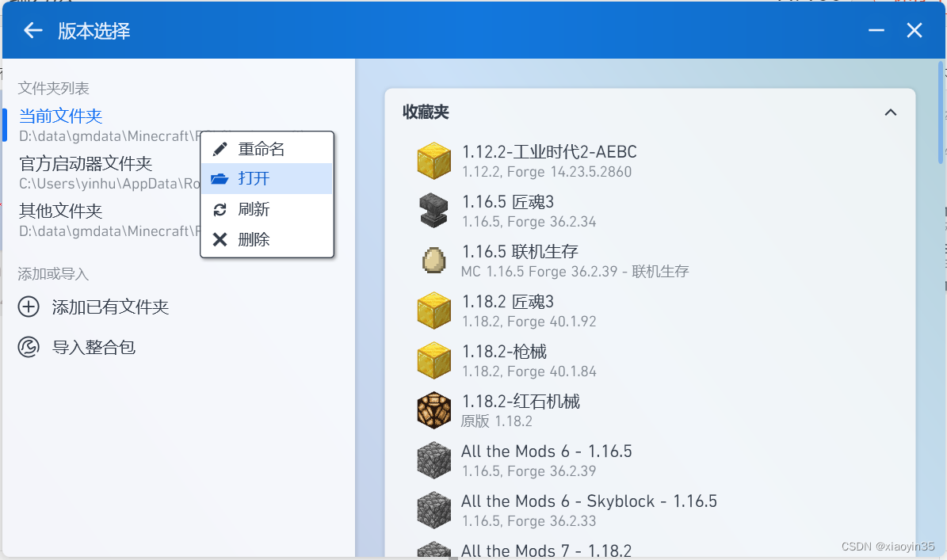Collapse the 收藏夹 panel with the chevron
947x560 pixels.
pos(889,112)
